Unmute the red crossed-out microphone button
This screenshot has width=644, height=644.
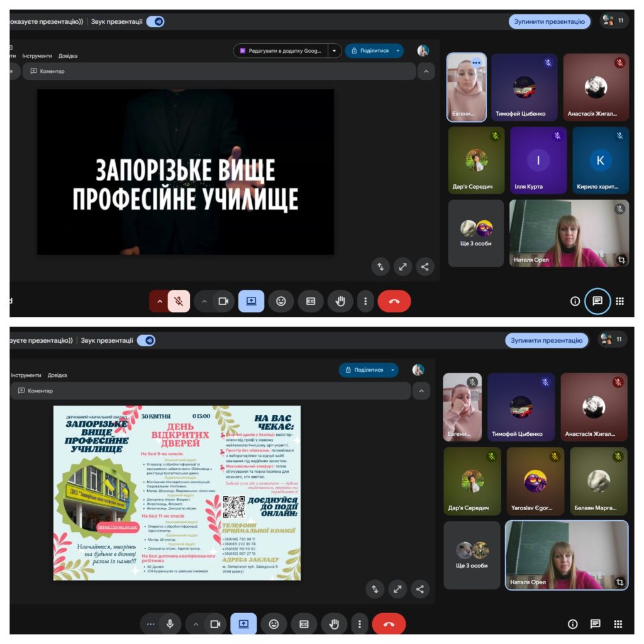coord(179,301)
